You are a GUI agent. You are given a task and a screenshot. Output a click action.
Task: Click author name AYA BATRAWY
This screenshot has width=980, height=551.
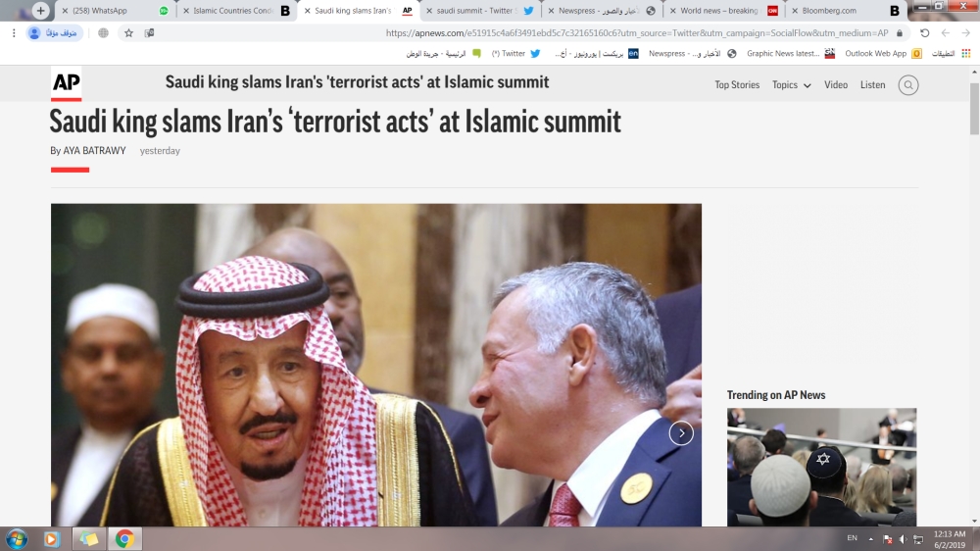tap(94, 151)
